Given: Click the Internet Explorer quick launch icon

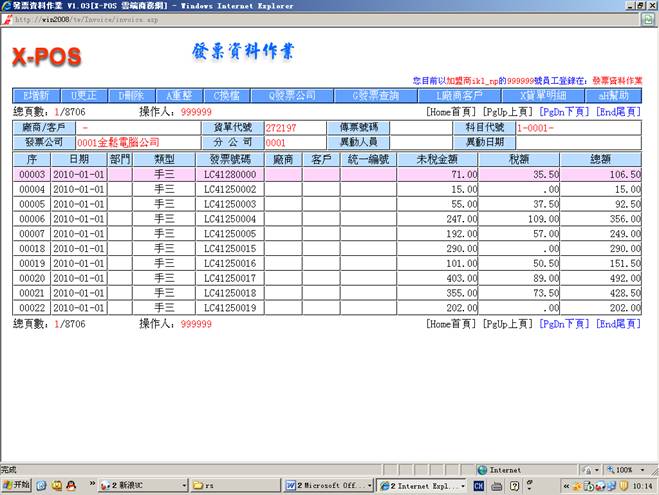Looking at the screenshot, I should point(42,485).
